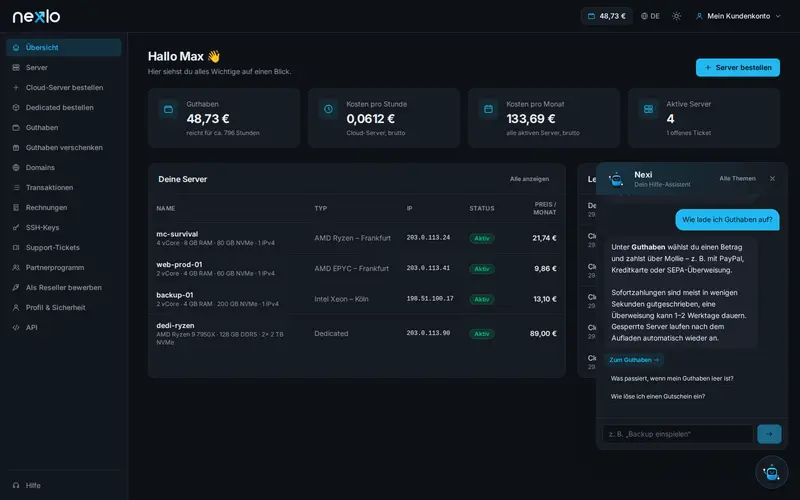This screenshot has width=800, height=500.
Task: Open the Transaktionen menu item
Action: coord(64,187)
